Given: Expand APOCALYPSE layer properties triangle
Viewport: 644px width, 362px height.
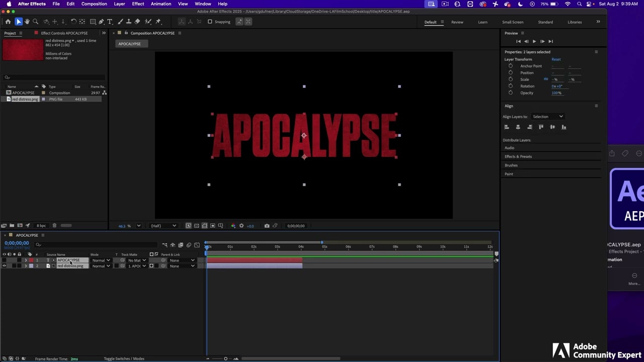Looking at the screenshot, I should pyautogui.click(x=26, y=260).
